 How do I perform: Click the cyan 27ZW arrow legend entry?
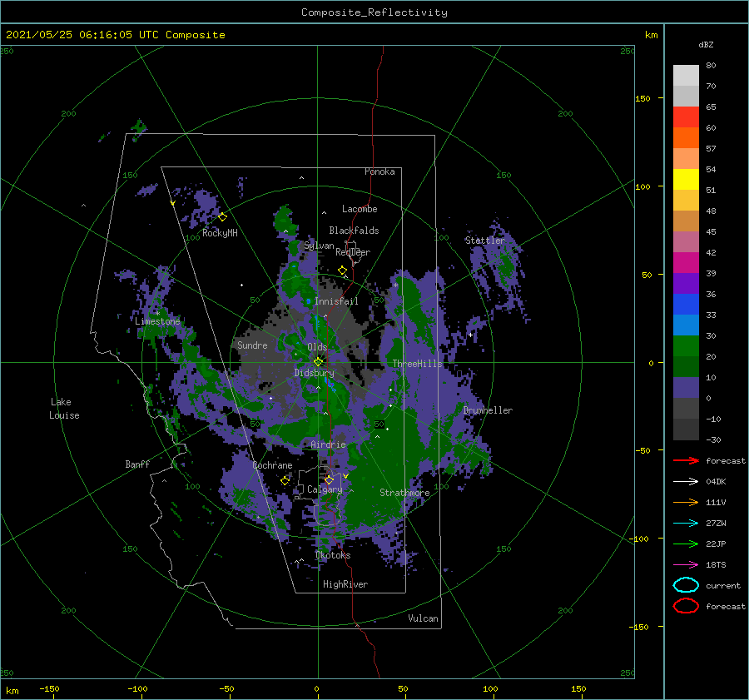click(686, 524)
